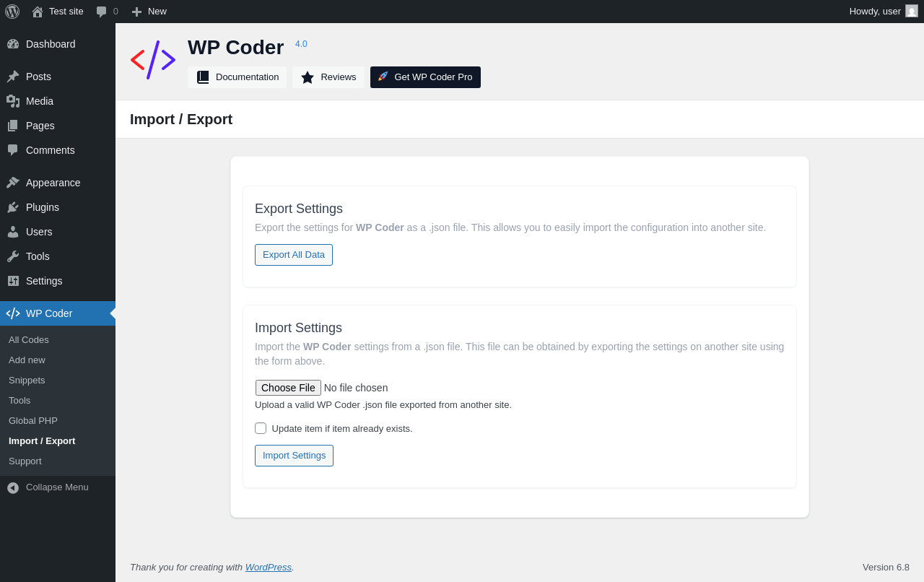Click the 4.0 version label

click(301, 44)
